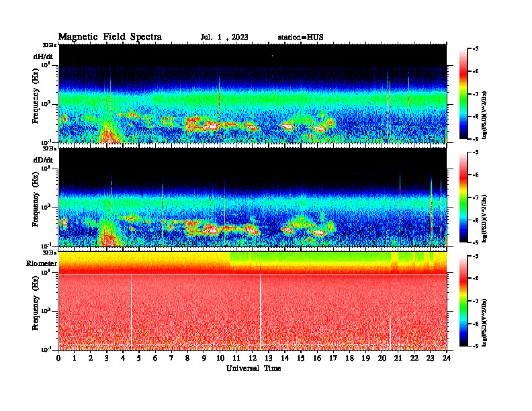Click hour "7" on the Universal Time axis
This screenshot has width=532, height=411.
click(171, 358)
